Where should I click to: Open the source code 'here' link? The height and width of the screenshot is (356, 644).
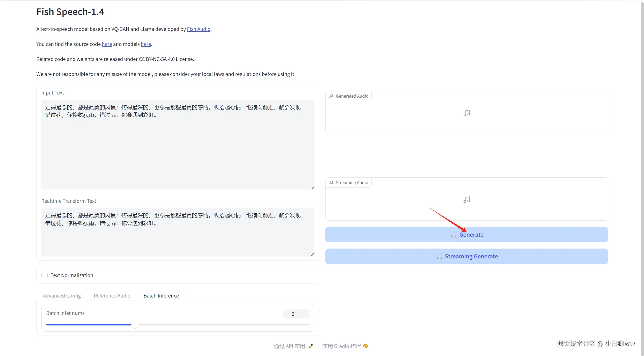(107, 44)
